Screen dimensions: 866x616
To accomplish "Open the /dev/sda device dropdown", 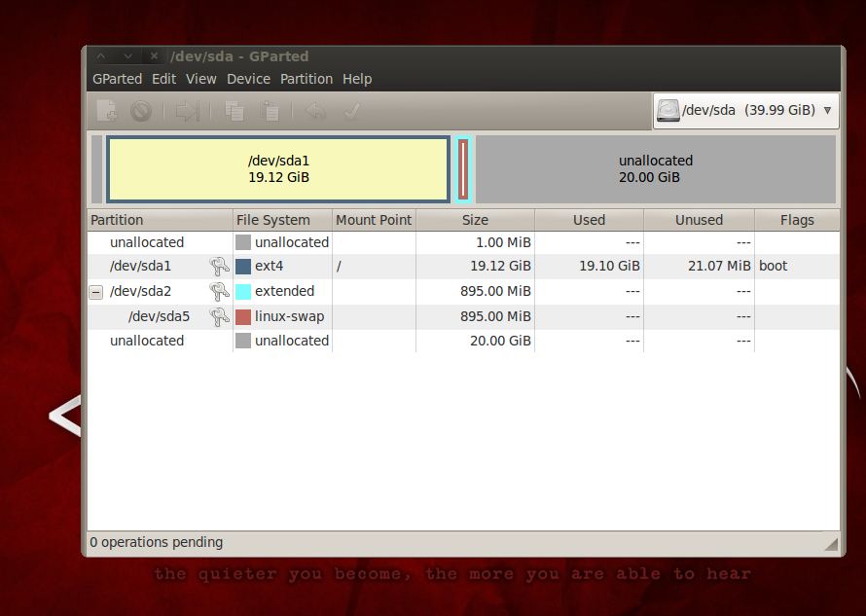I will 746,111.
